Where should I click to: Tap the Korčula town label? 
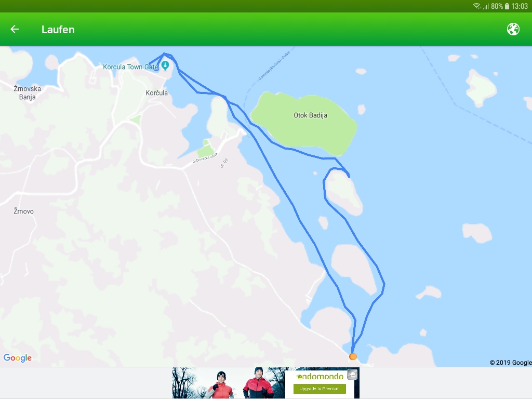point(156,93)
